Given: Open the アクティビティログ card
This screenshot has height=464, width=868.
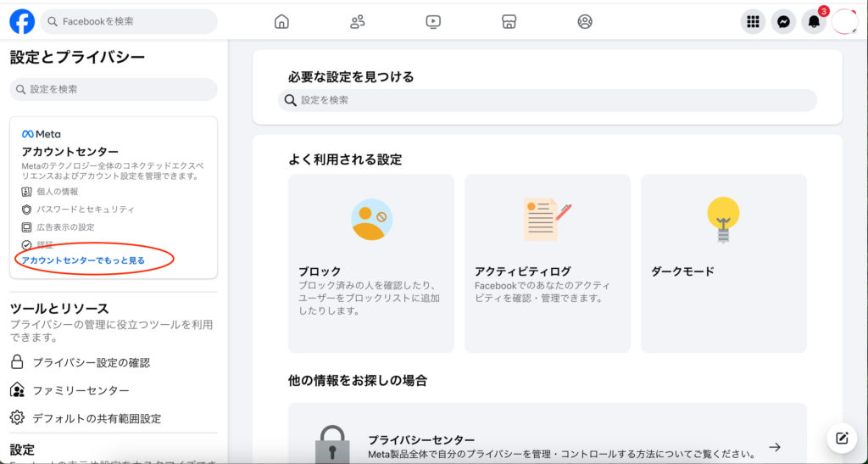Looking at the screenshot, I should coord(548,263).
